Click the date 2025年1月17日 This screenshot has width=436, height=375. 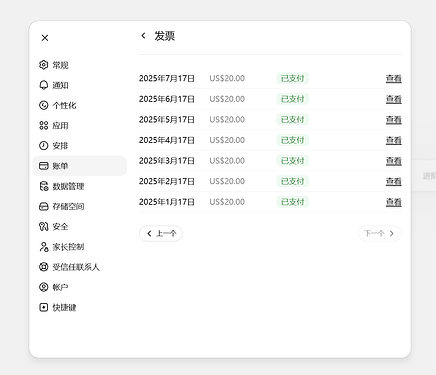point(167,202)
